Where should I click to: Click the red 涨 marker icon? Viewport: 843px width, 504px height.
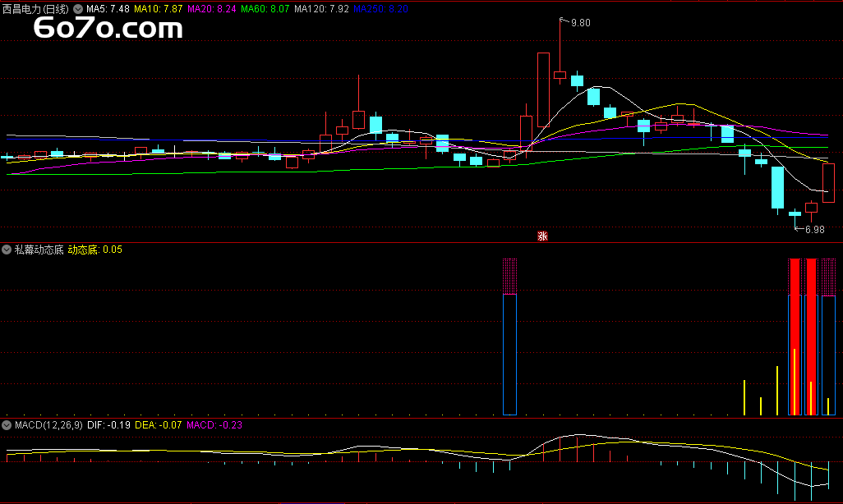(x=542, y=236)
